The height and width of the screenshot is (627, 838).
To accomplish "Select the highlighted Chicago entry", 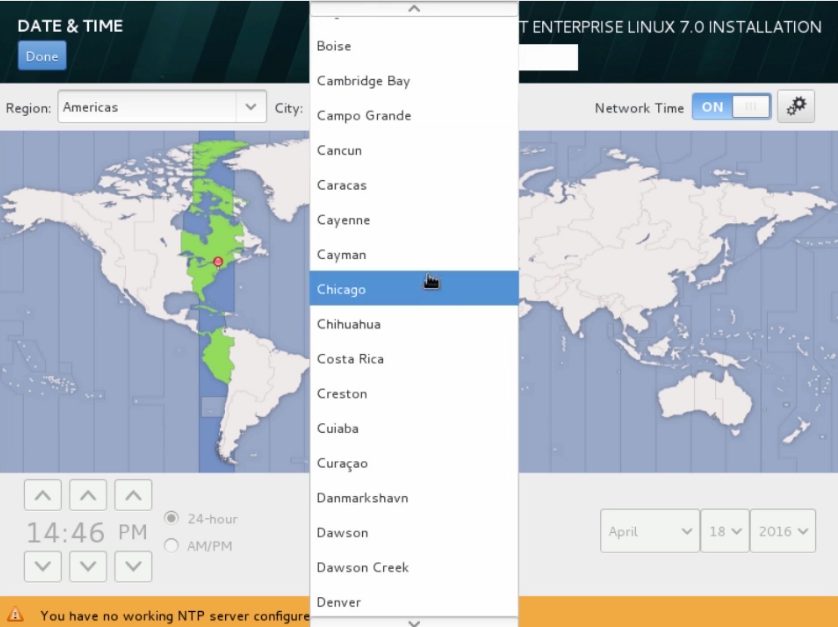I will point(414,289).
